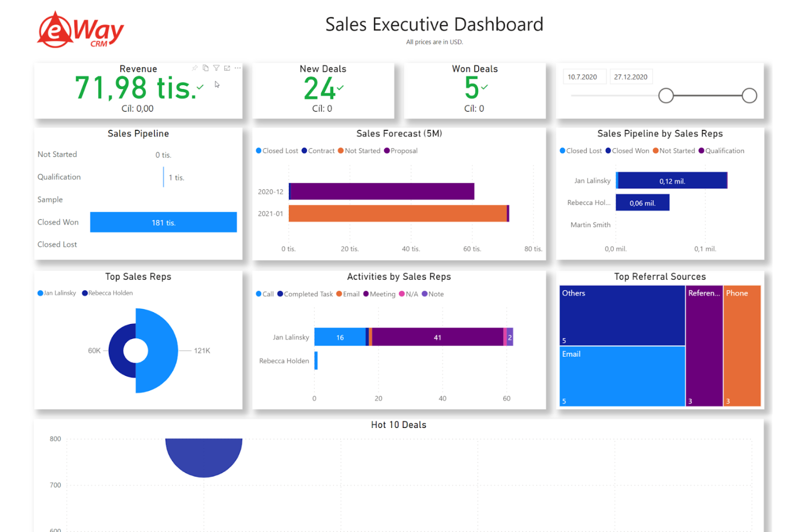Select the Won Deals value 5
Viewport: 798px width, 532px height.
click(472, 88)
